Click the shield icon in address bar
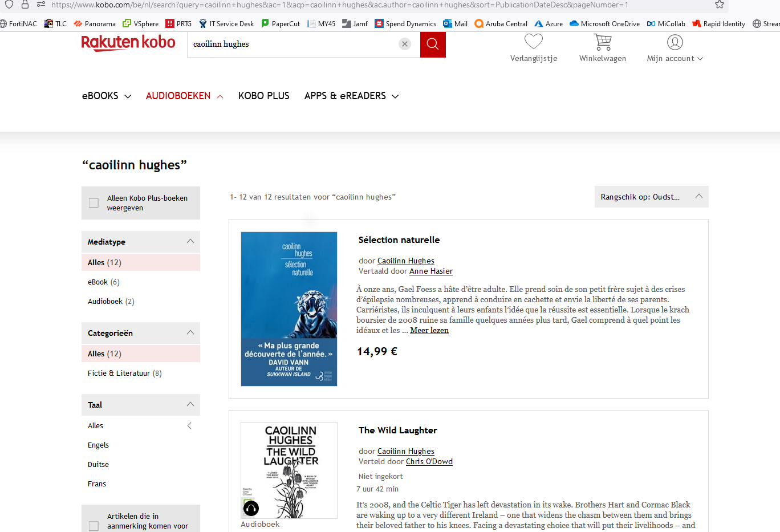 click(9, 5)
